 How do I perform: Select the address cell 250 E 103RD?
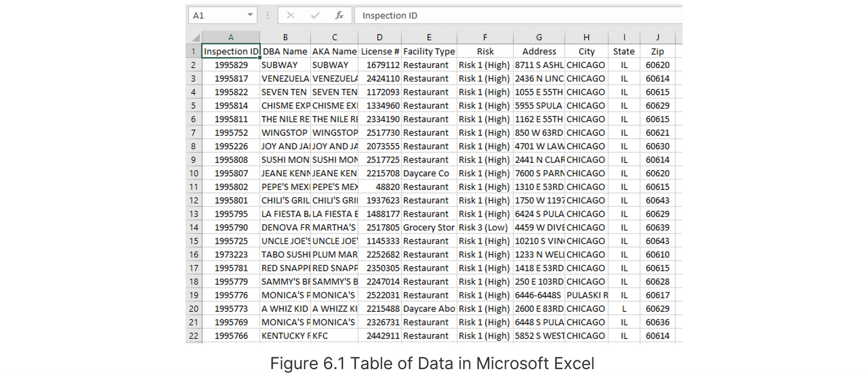[539, 281]
